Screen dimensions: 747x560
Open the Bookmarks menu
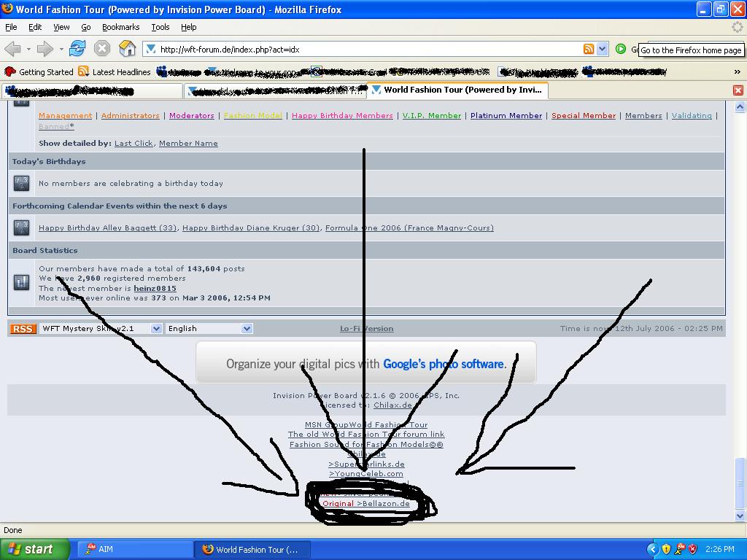tap(120, 27)
